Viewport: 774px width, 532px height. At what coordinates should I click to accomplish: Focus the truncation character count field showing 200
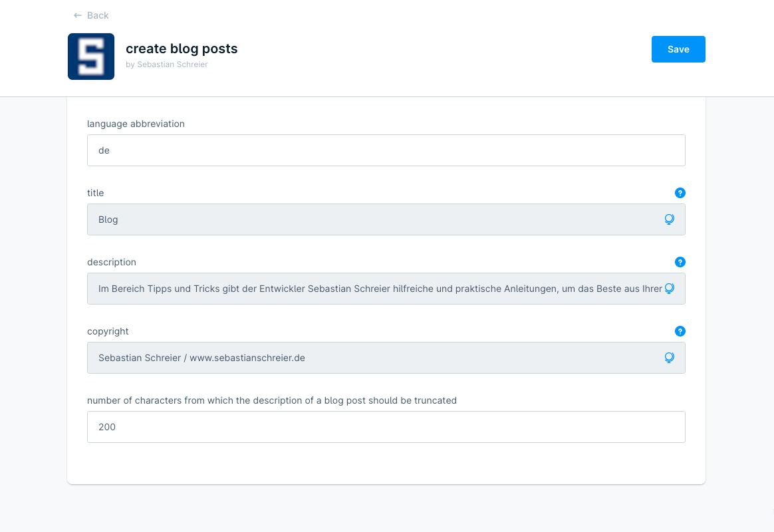tap(386, 427)
